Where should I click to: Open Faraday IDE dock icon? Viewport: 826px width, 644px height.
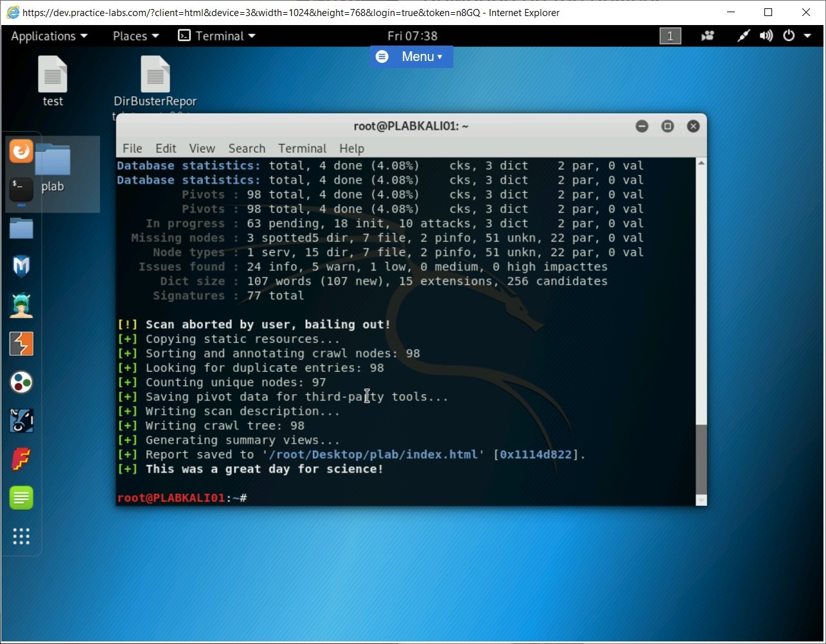21,459
